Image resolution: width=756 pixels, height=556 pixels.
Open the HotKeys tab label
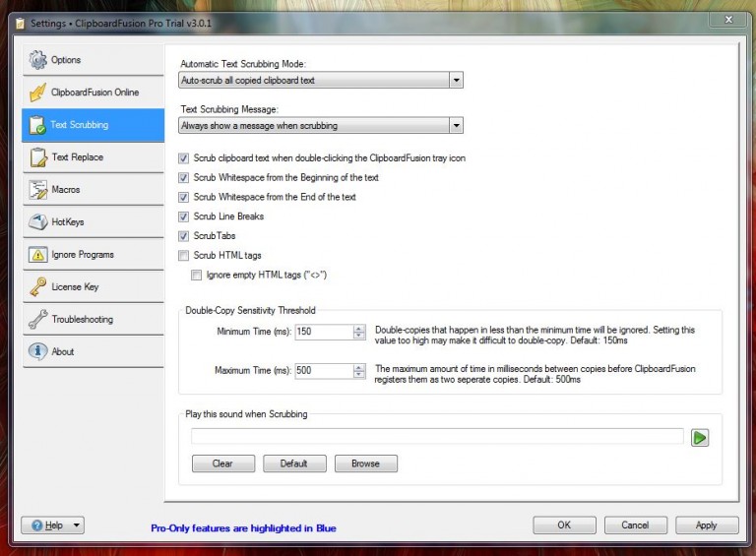tap(68, 221)
